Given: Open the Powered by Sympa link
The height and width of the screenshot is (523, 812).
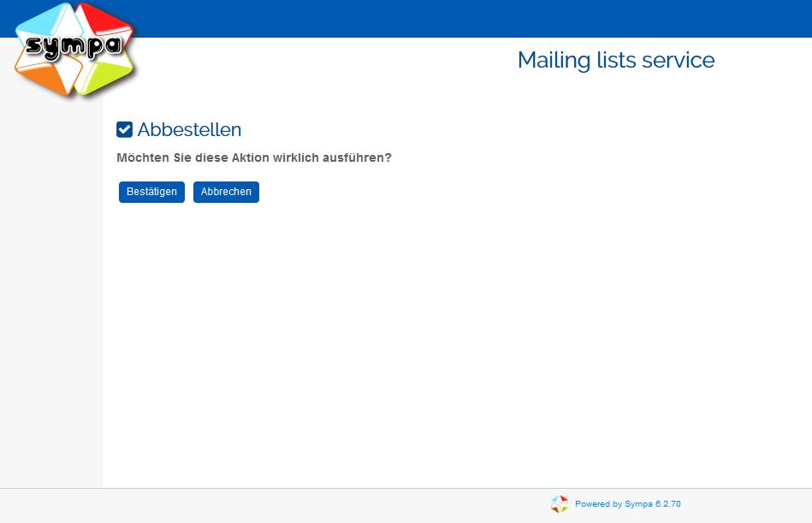Looking at the screenshot, I should [627, 504].
